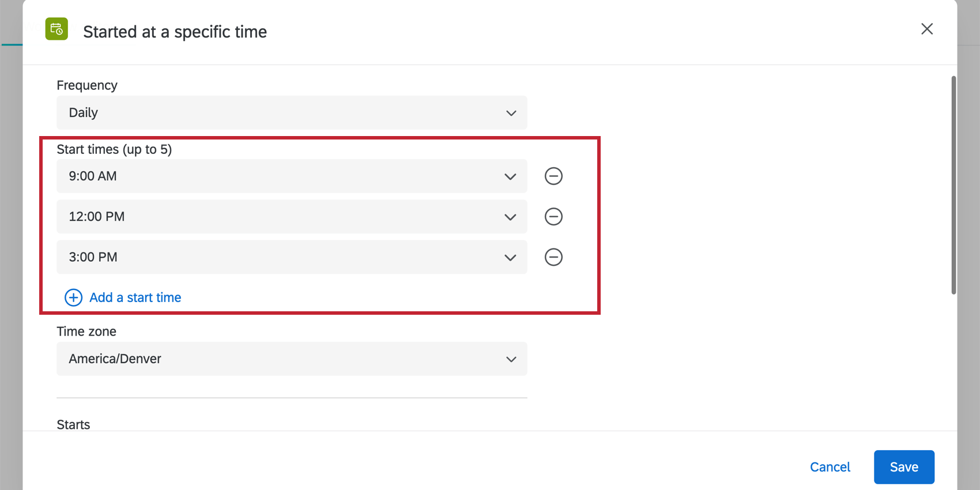Open the 9:00 AM time dropdown
The width and height of the screenshot is (980, 490).
[291, 176]
